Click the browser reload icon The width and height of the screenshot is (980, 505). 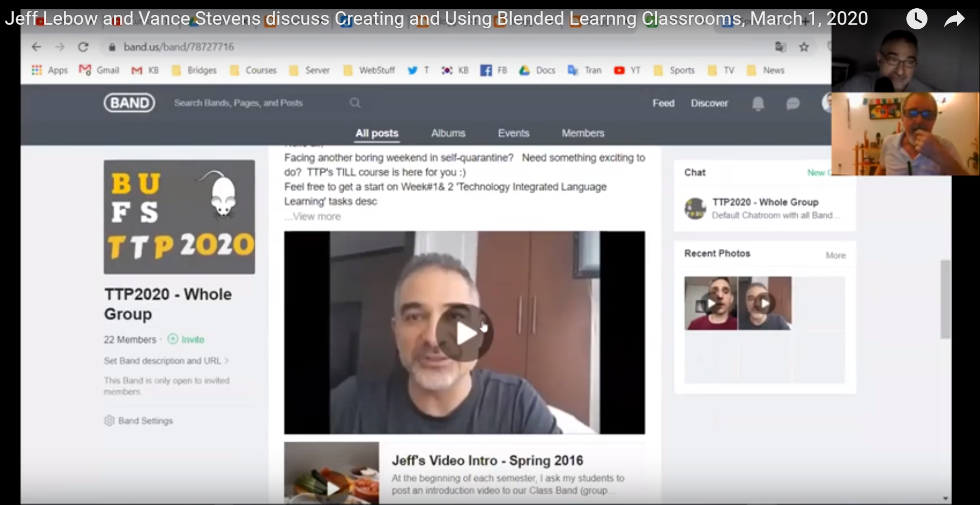pos(83,47)
